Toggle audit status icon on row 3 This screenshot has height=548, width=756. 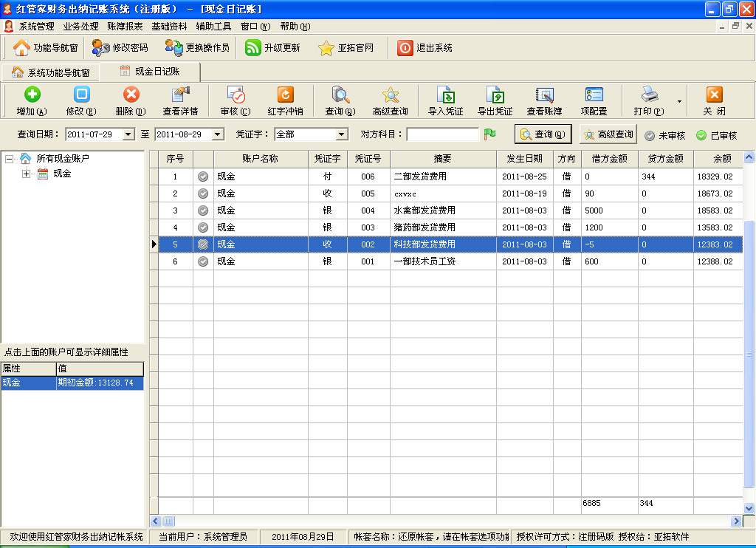click(x=203, y=210)
